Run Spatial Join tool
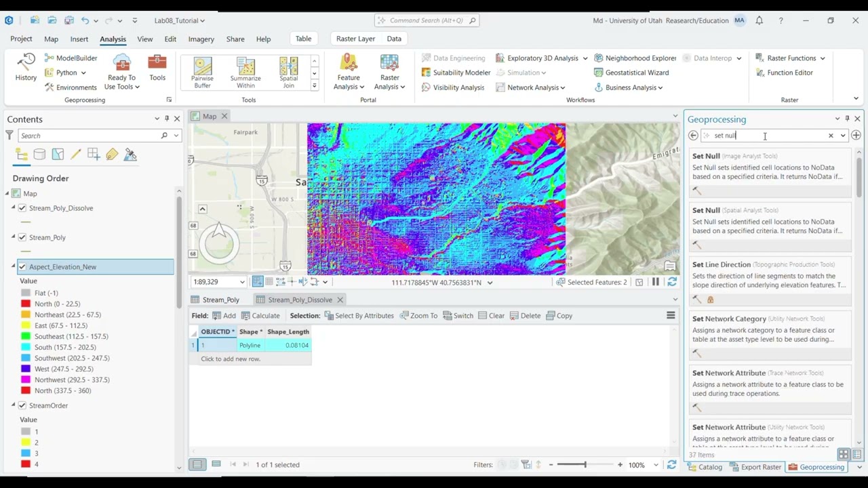This screenshot has width=868, height=488. coord(289,73)
